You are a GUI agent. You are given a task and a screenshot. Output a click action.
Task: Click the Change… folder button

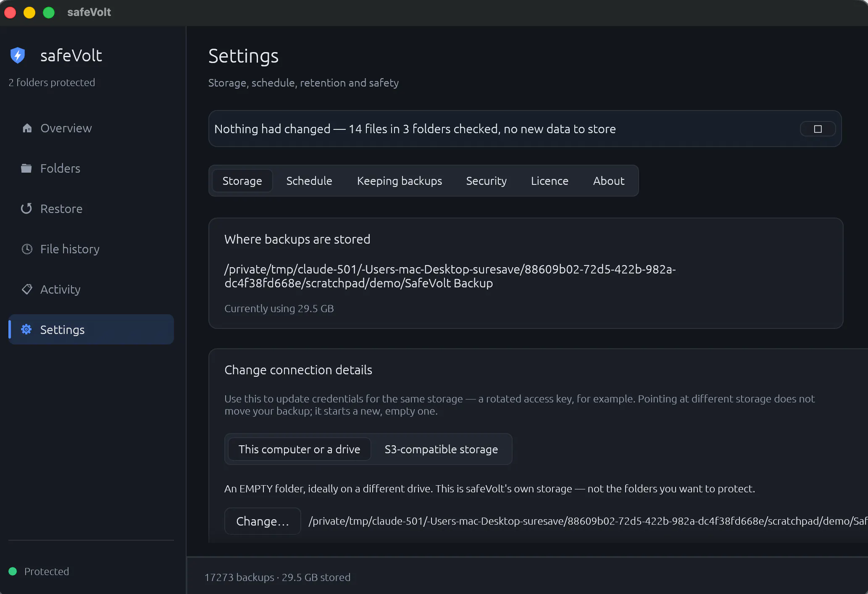click(263, 521)
